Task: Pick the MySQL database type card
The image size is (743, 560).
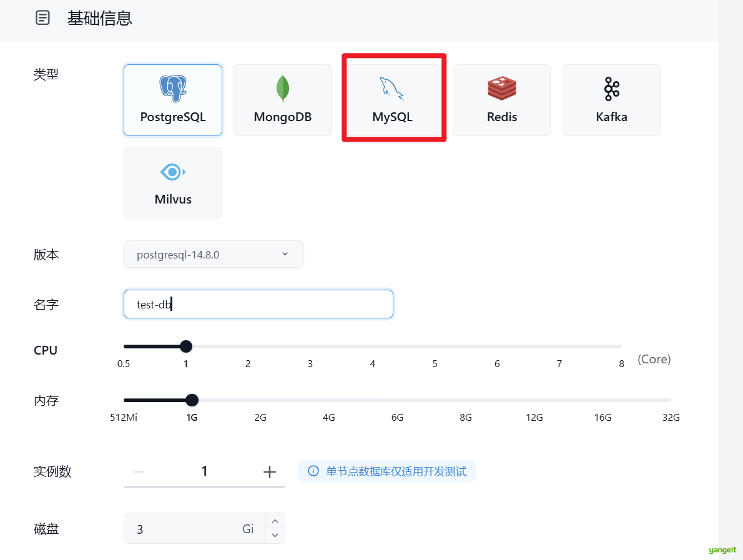Action: (x=393, y=100)
